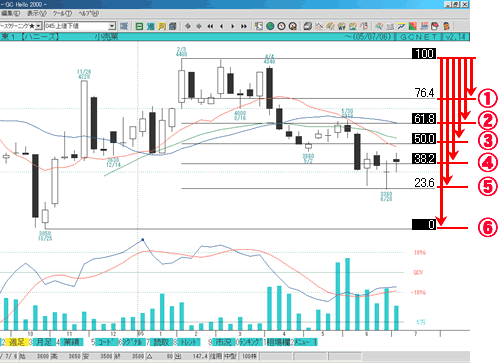
Task: Click the コード code button
Action: pos(106,342)
